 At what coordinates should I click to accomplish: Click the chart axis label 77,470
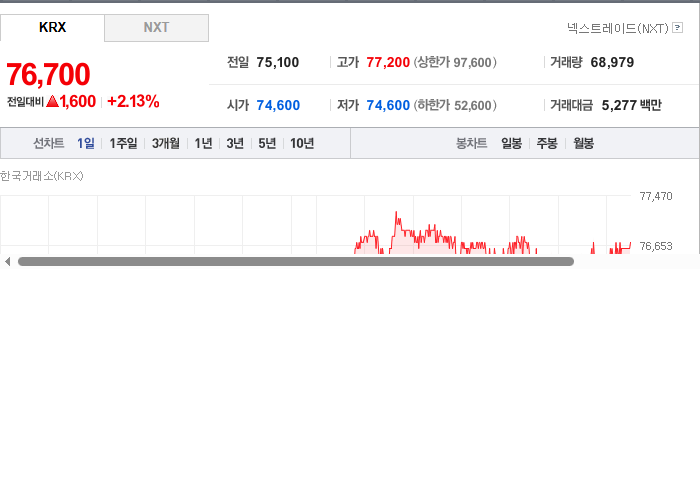[x=656, y=196]
